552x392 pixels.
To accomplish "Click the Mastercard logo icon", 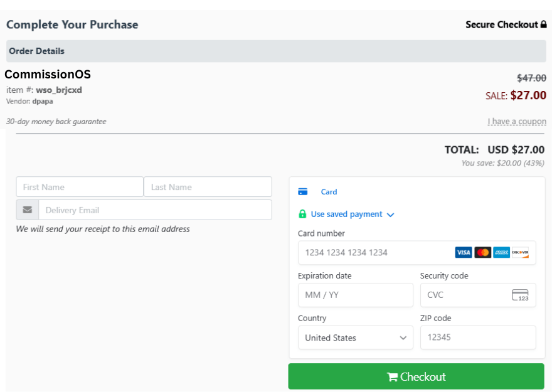I will pyautogui.click(x=482, y=252).
